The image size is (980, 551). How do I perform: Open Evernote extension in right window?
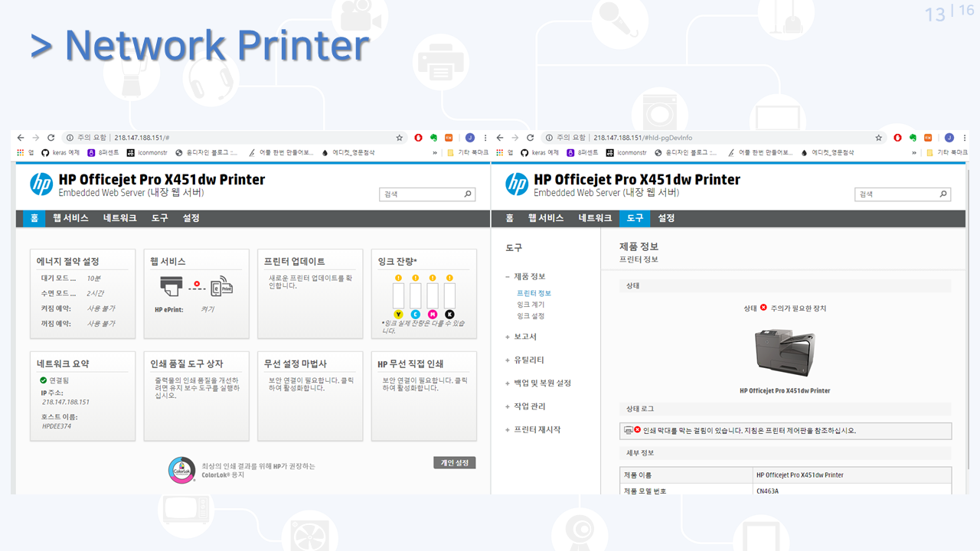coord(913,138)
